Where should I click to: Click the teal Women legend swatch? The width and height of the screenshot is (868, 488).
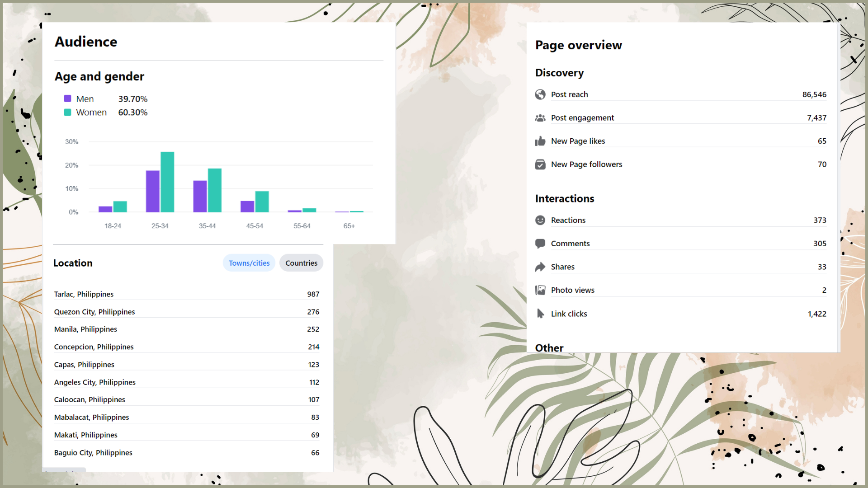68,112
